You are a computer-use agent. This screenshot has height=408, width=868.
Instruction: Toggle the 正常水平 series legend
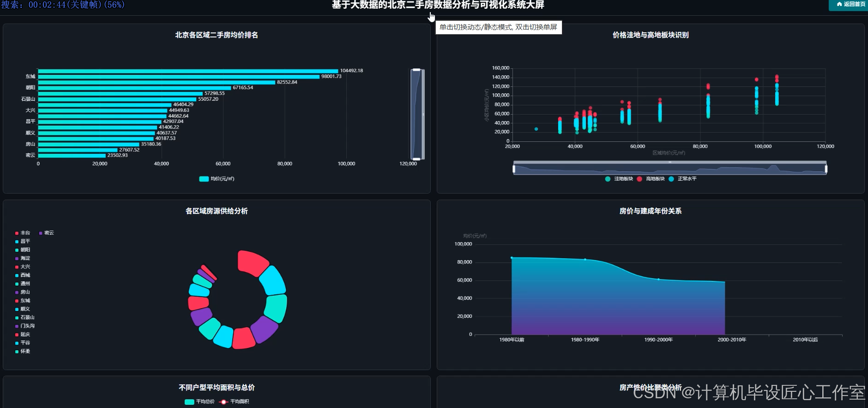click(682, 179)
